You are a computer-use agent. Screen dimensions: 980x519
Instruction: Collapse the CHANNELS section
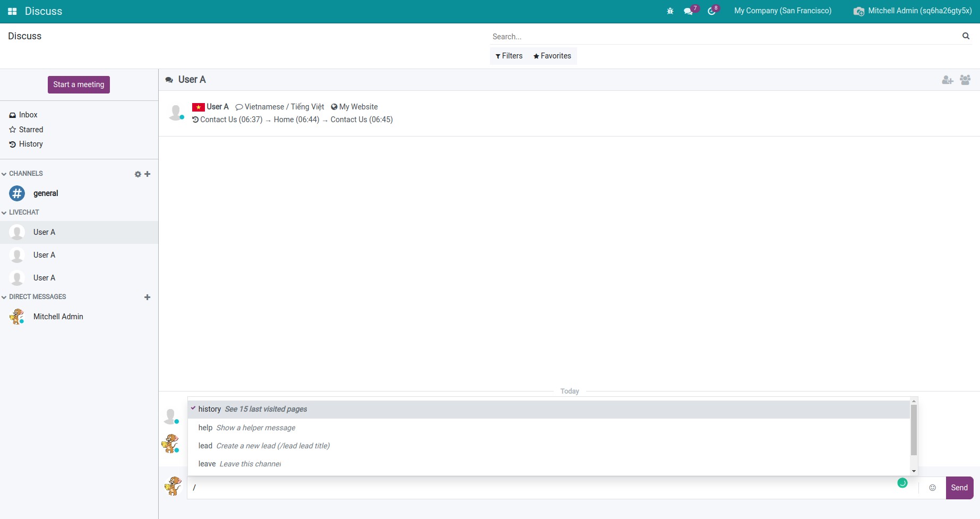pos(22,174)
